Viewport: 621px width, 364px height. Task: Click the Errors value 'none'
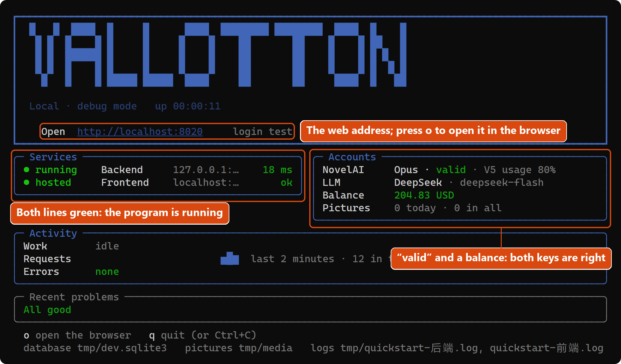107,272
